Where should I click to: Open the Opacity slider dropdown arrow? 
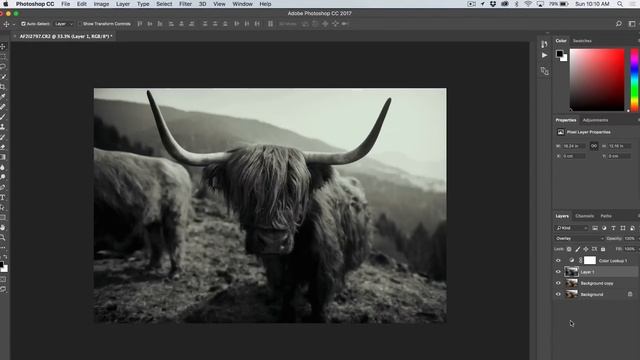click(638, 238)
